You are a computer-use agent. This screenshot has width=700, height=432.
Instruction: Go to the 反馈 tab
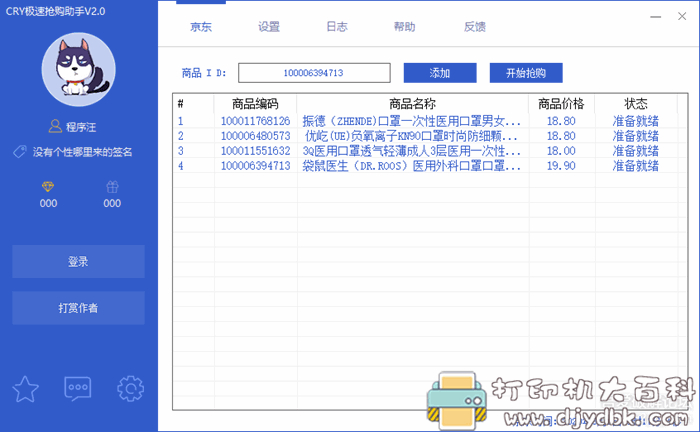coord(475,27)
